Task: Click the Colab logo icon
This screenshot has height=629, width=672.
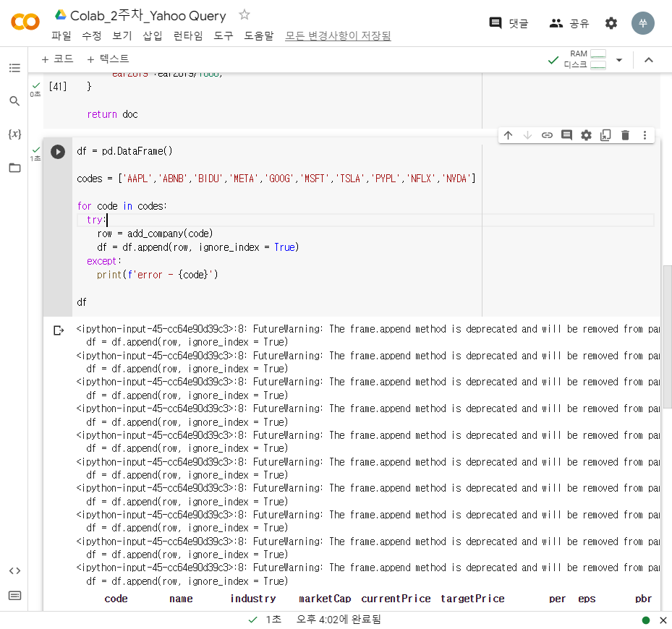Action: click(25, 22)
